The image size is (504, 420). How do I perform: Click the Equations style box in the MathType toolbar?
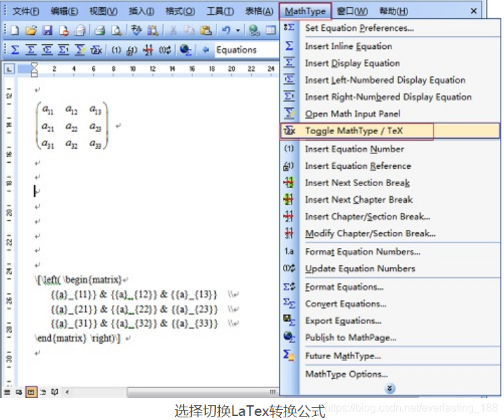click(246, 50)
